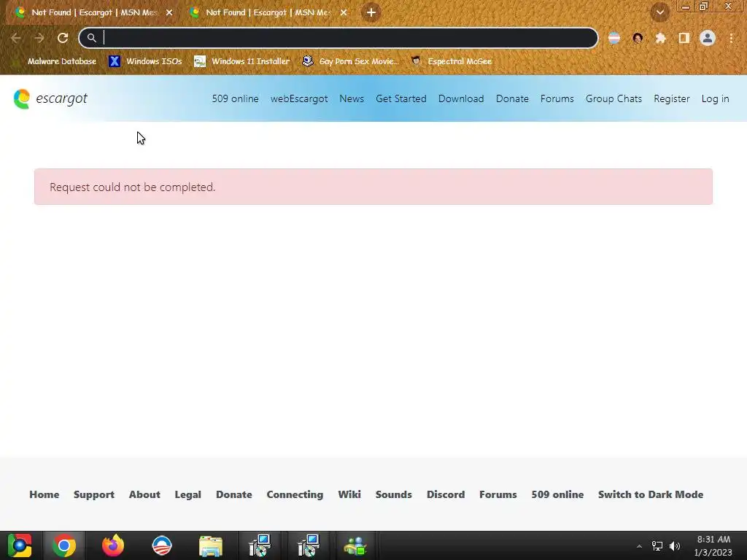Click the Escargot logo icon
The height and width of the screenshot is (560, 747).
[21, 98]
